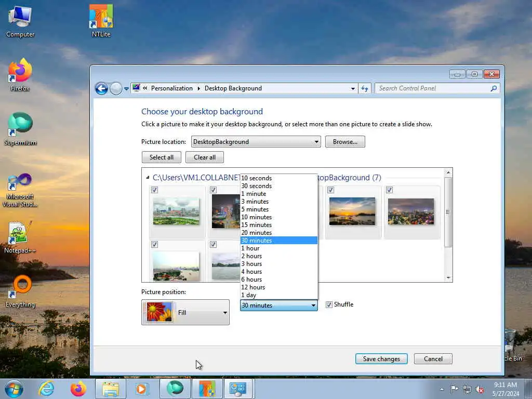Choose 5 minutes interval
Screen dimensions: 532x399
[279, 209]
